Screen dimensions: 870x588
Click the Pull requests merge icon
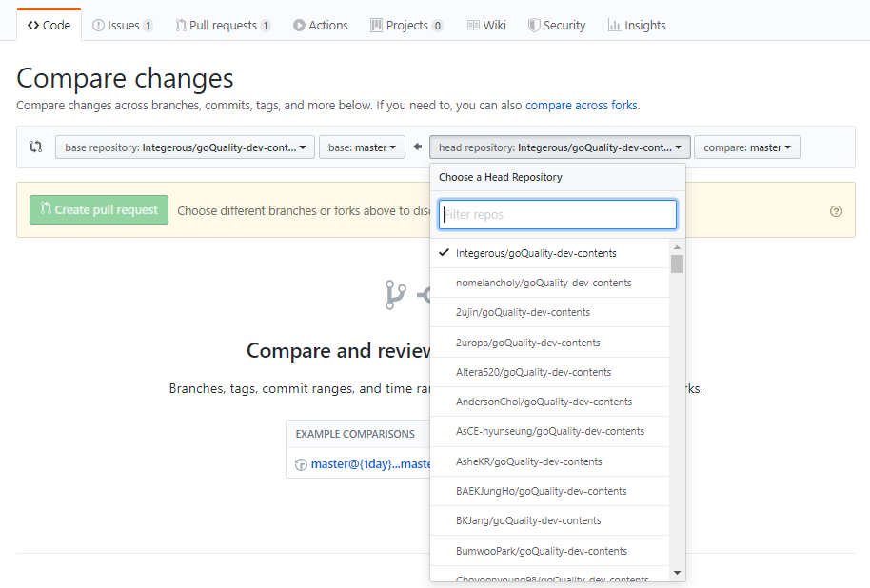181,25
